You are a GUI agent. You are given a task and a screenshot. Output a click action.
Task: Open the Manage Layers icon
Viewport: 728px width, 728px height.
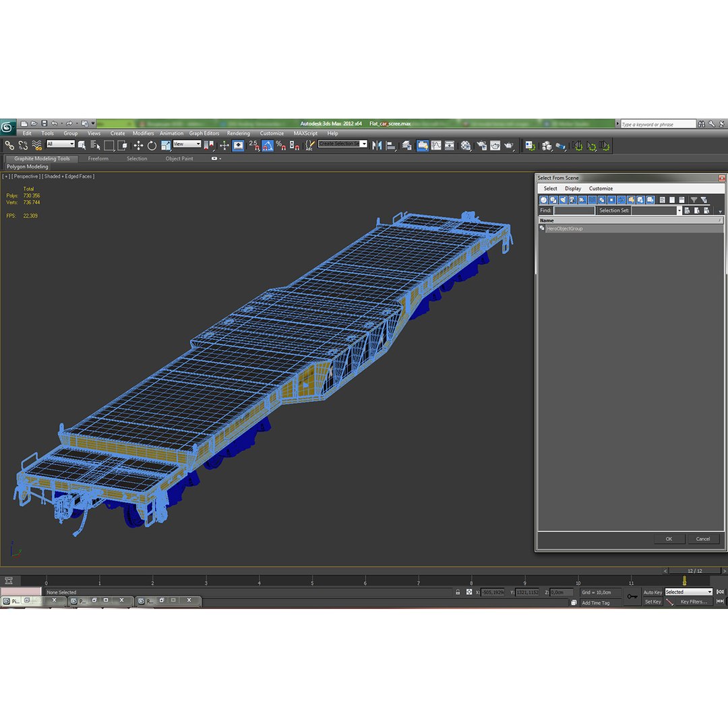point(406,146)
